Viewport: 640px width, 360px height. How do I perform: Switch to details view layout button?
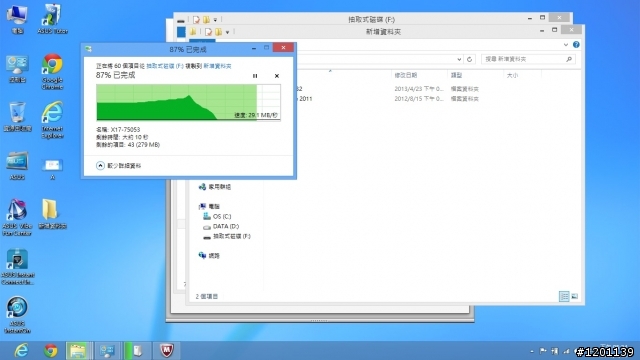(564, 296)
